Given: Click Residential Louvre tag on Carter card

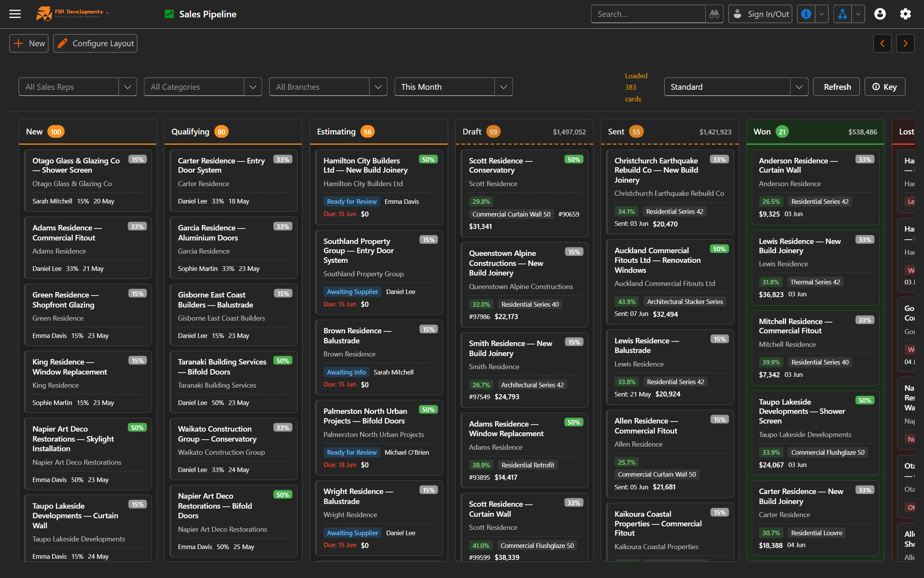Looking at the screenshot, I should point(817,533).
